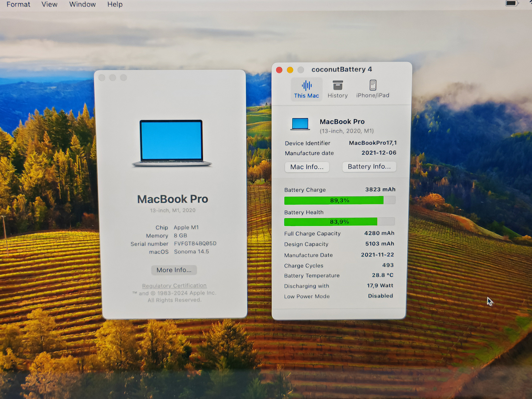This screenshot has width=532, height=399.
Task: Click the 4280 mAh full charge capacity
Action: point(379,233)
